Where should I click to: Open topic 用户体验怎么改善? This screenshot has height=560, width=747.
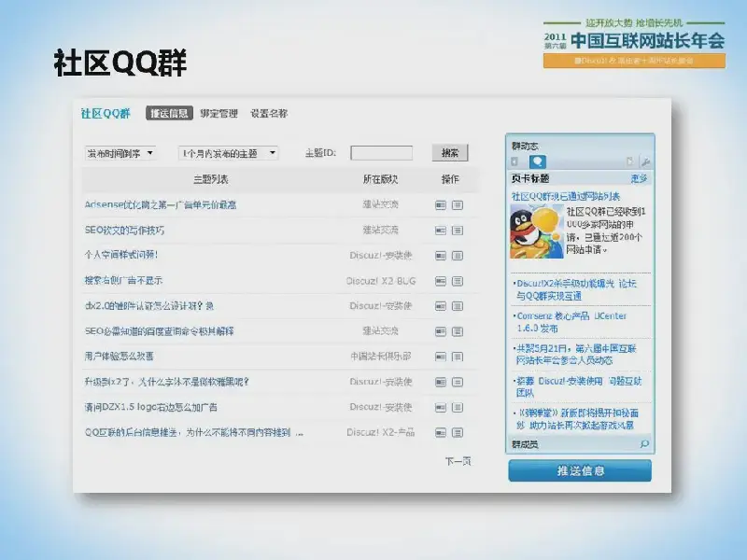120,357
